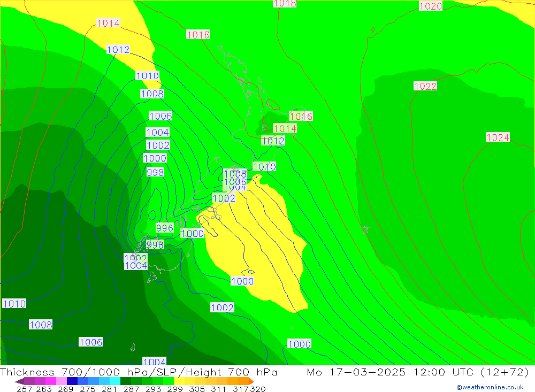Click the 1006 label near the bottom edge

pos(91,342)
